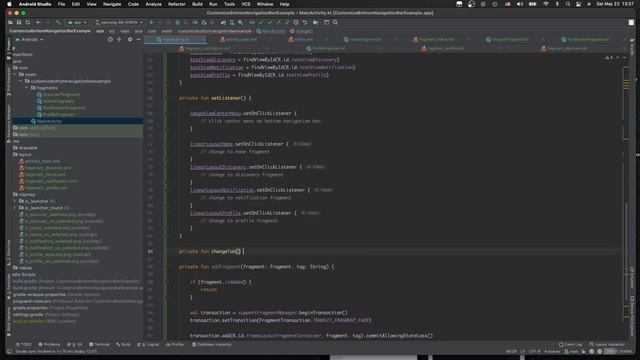
Task: Open macOS Spotlight search in the menu bar
Action: [x=568, y=4]
